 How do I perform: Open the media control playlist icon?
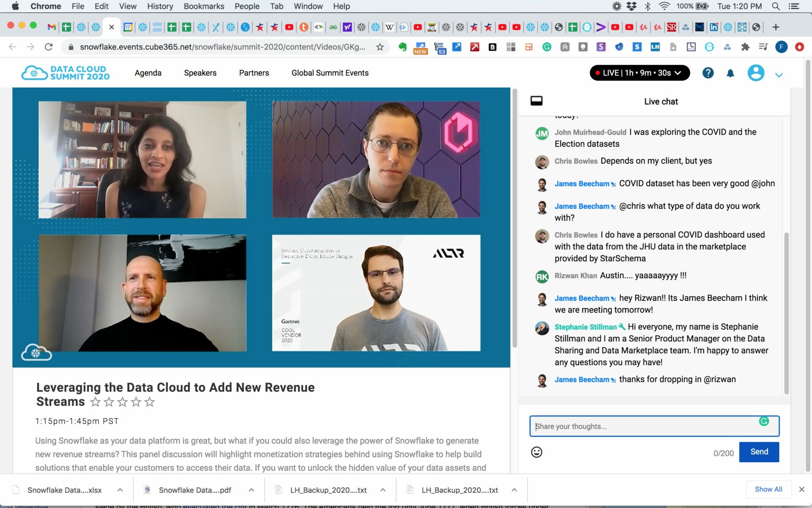763,47
